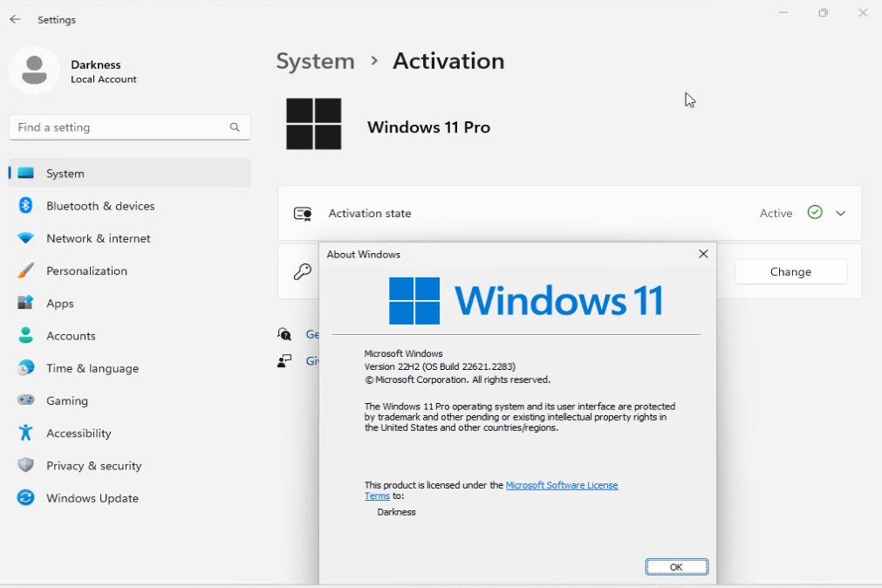
Task: Click the Time & language globe icon
Action: point(25,368)
